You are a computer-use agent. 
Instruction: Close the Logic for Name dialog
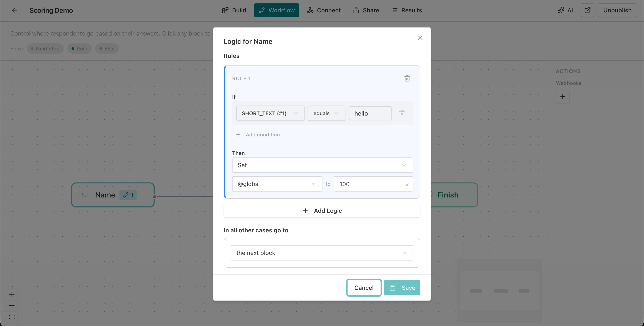pyautogui.click(x=420, y=38)
